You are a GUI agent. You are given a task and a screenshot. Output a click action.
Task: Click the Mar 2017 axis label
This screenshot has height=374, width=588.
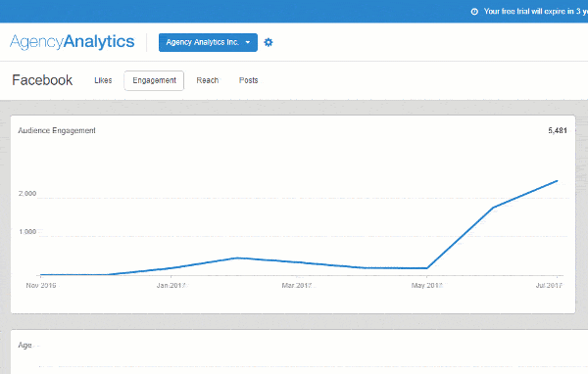coord(297,286)
